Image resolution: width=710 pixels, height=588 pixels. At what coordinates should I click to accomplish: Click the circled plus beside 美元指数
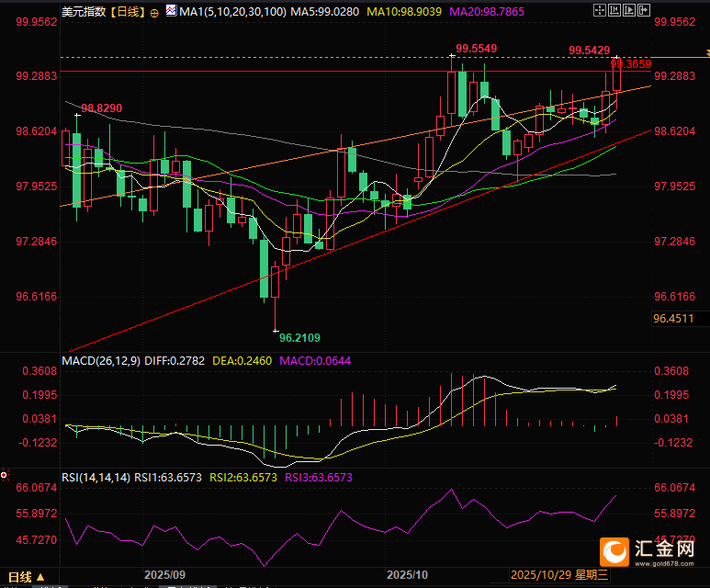tap(154, 13)
